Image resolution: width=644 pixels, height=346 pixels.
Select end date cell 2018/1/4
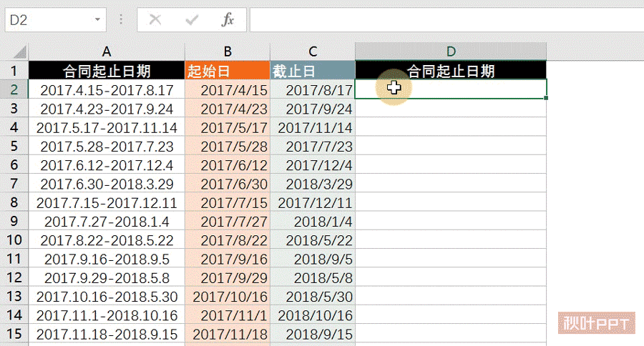313,221
